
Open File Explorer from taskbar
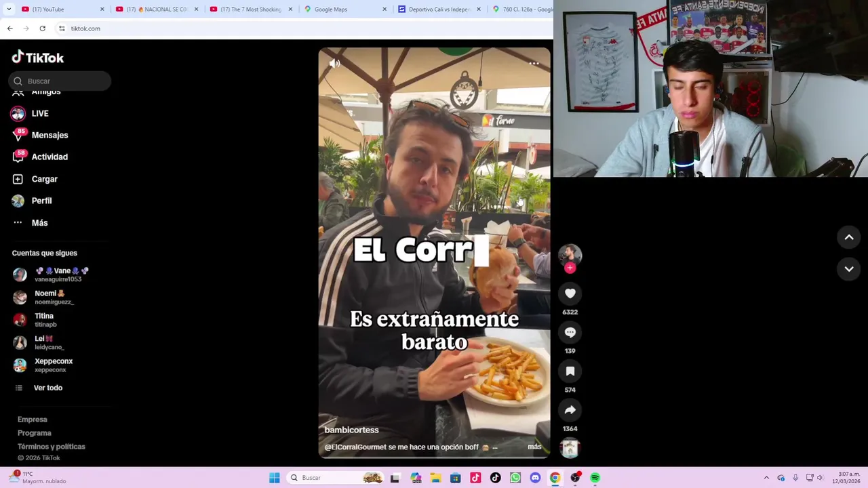435,478
